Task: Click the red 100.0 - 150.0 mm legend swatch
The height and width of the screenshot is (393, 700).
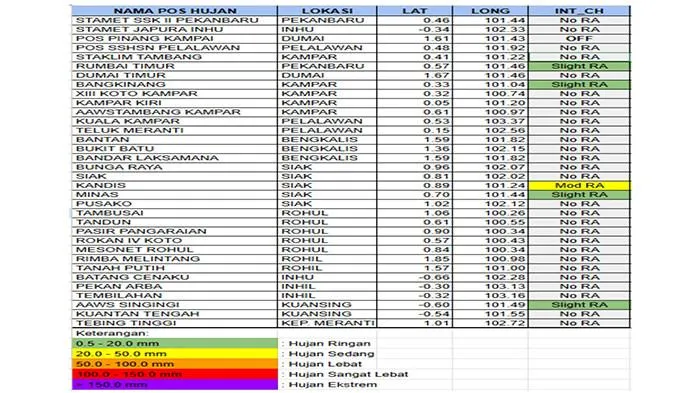Action: (x=175, y=374)
